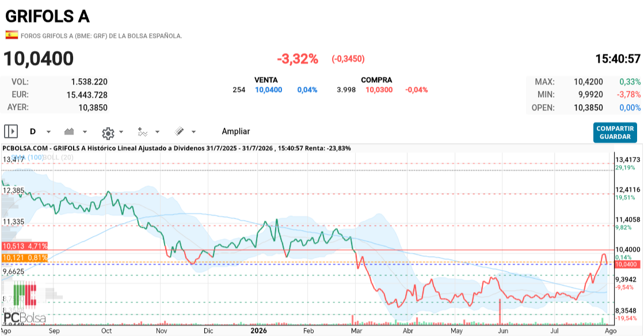Click the PCBolsa logo on chart
This screenshot has width=644, height=336.
25,303
